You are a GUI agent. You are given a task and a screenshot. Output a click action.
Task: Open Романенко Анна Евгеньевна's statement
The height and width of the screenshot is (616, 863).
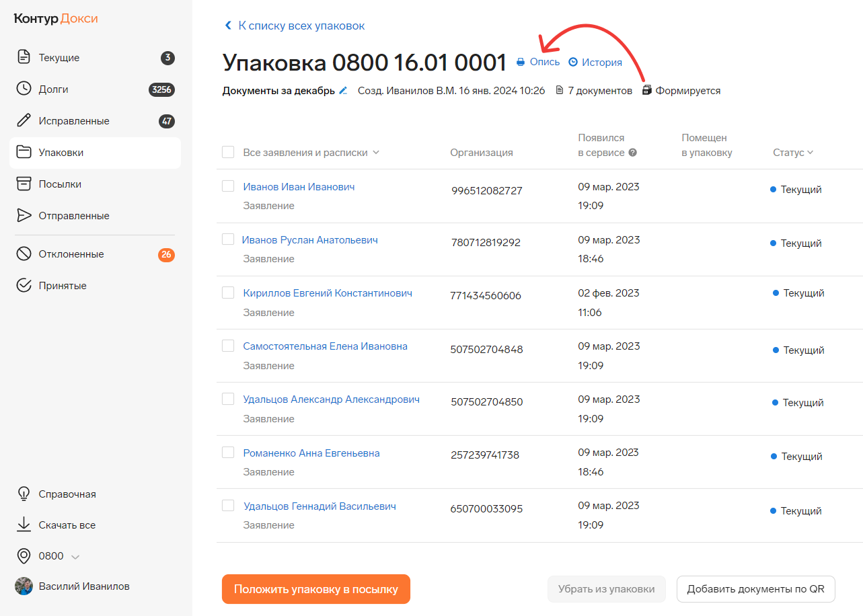pos(311,453)
